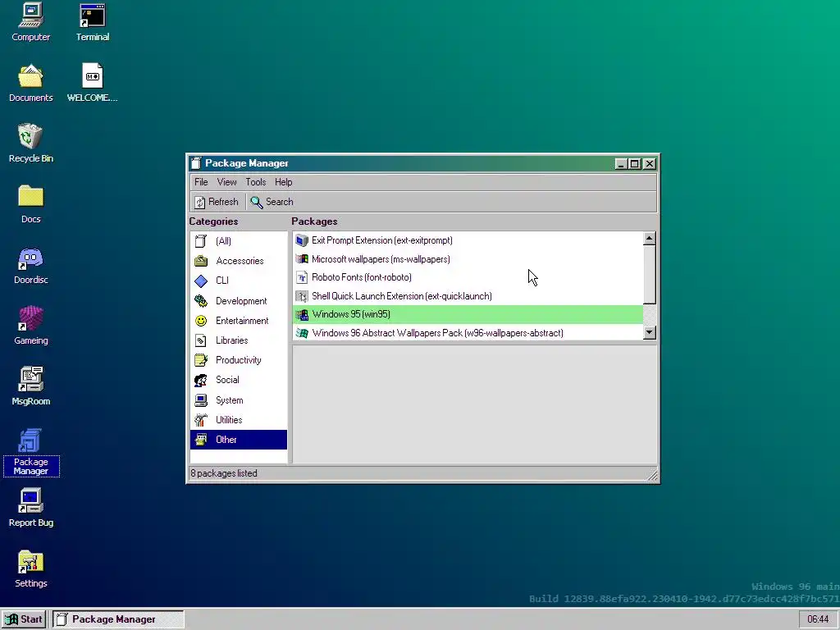Minimize the Package Manager window
Image resolution: width=840 pixels, height=630 pixels.
(620, 164)
